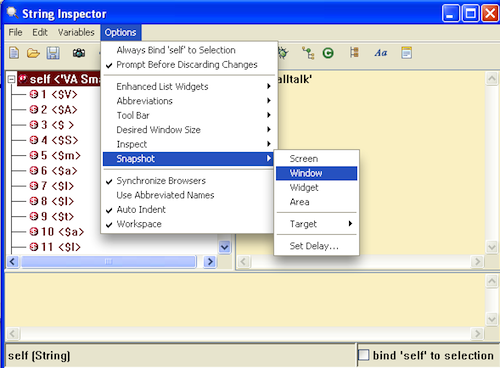Click Set Delay... menu entry
The image size is (500, 368).
(x=316, y=246)
